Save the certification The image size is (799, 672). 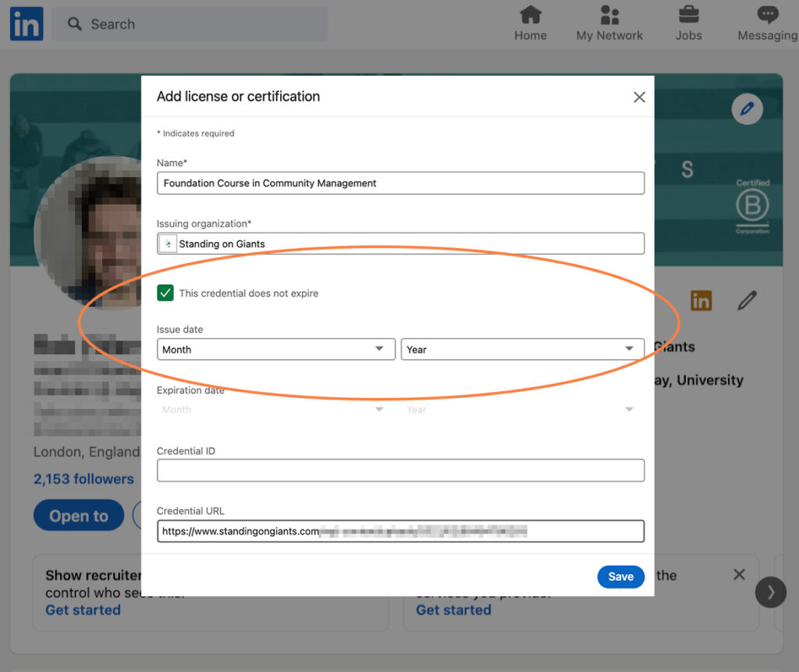[620, 577]
